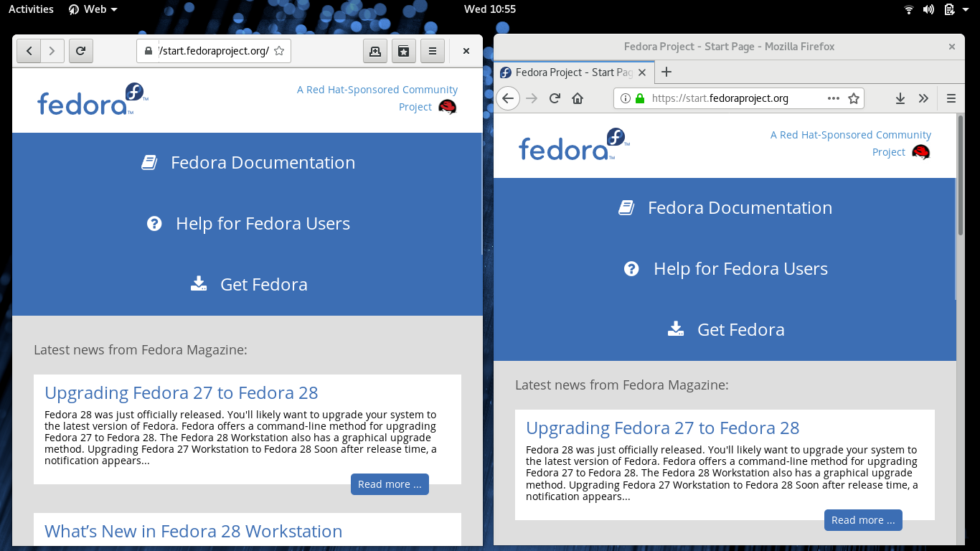Screen dimensions: 980x551
Task: Click Help for Fedora Users in GNOME Web
Action: [248, 224]
